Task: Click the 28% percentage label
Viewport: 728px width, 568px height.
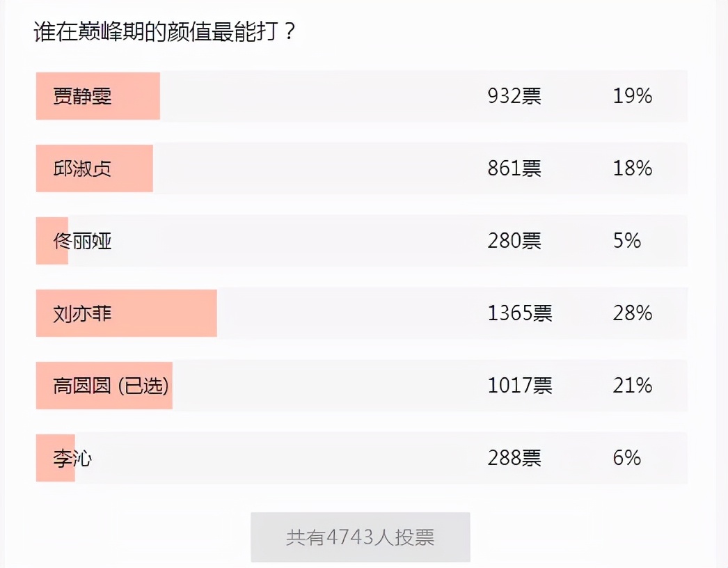Action: (x=633, y=313)
